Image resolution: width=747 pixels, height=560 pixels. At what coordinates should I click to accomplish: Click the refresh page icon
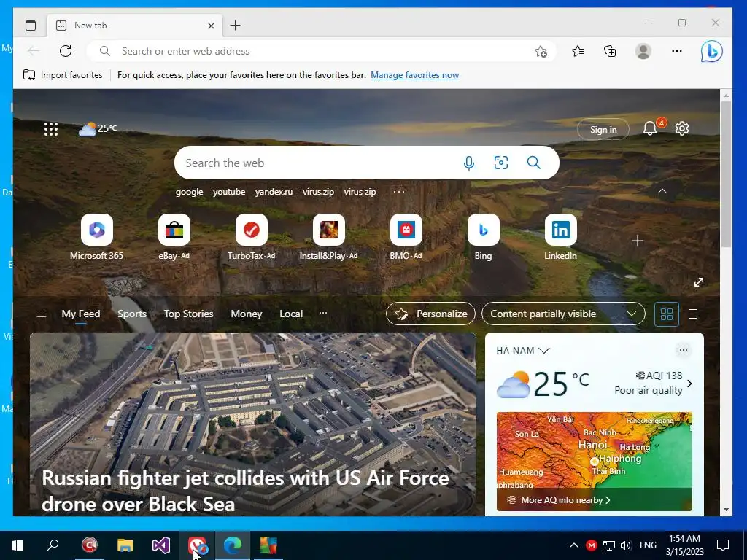click(66, 51)
